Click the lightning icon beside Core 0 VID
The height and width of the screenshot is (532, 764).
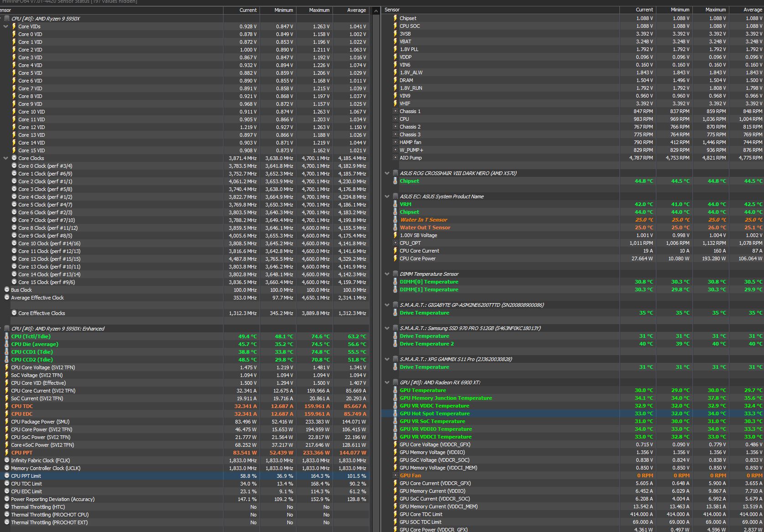click(14, 34)
